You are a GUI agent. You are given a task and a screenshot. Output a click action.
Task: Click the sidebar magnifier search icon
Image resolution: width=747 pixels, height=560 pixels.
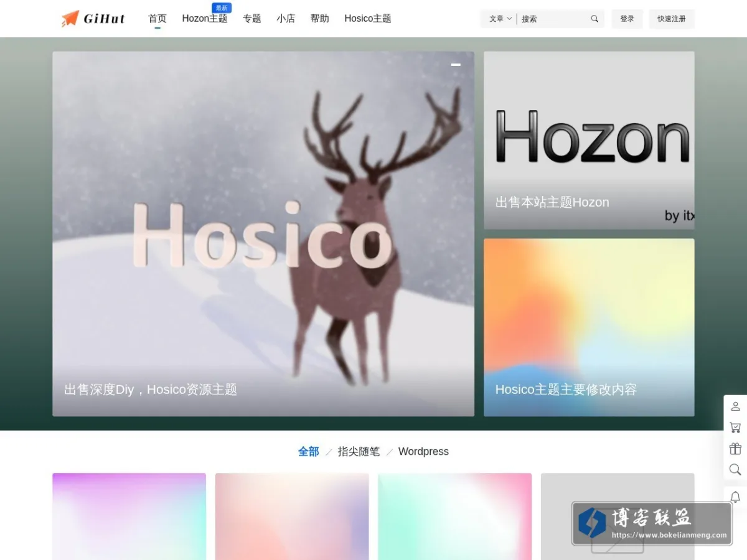click(x=735, y=470)
